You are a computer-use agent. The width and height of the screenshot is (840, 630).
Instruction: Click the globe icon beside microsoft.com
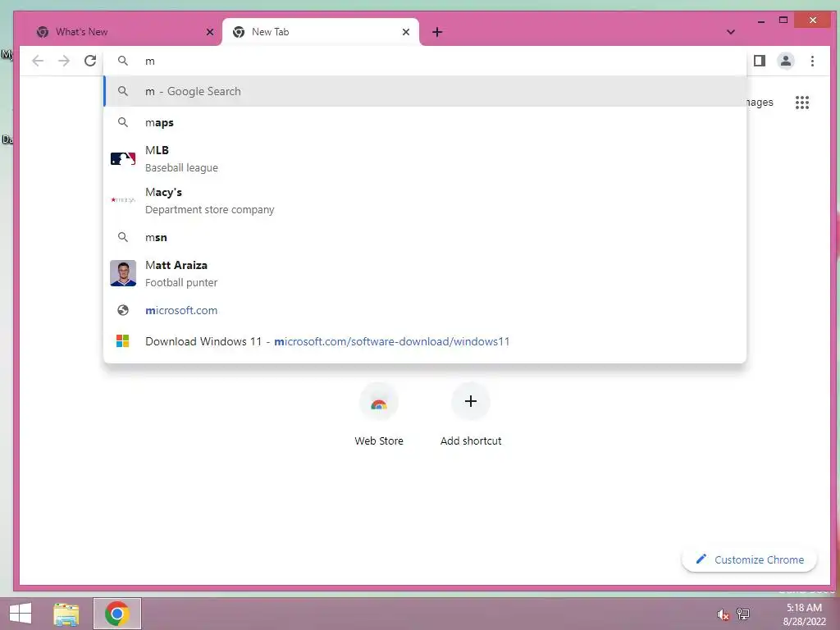[x=123, y=310]
